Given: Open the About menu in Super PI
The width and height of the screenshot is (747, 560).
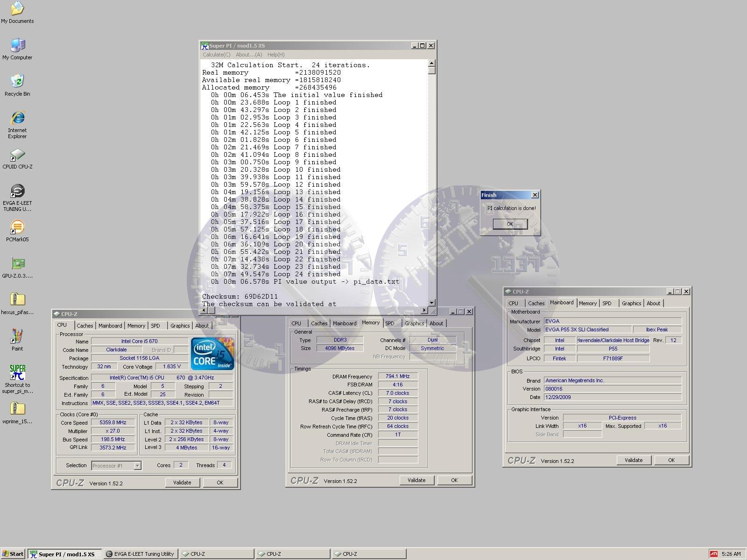Looking at the screenshot, I should 249,55.
